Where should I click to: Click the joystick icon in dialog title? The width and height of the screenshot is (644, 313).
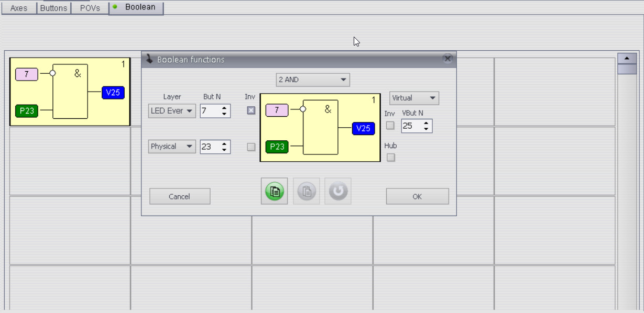point(149,59)
